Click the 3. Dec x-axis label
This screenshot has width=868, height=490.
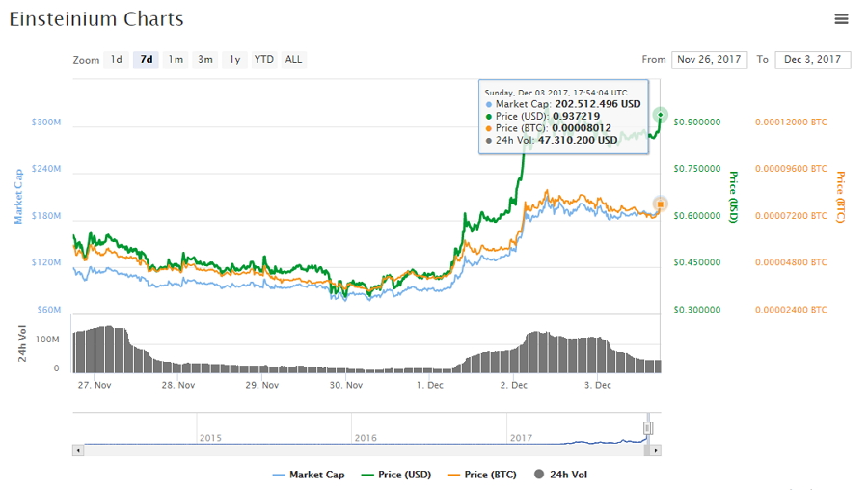(x=598, y=385)
